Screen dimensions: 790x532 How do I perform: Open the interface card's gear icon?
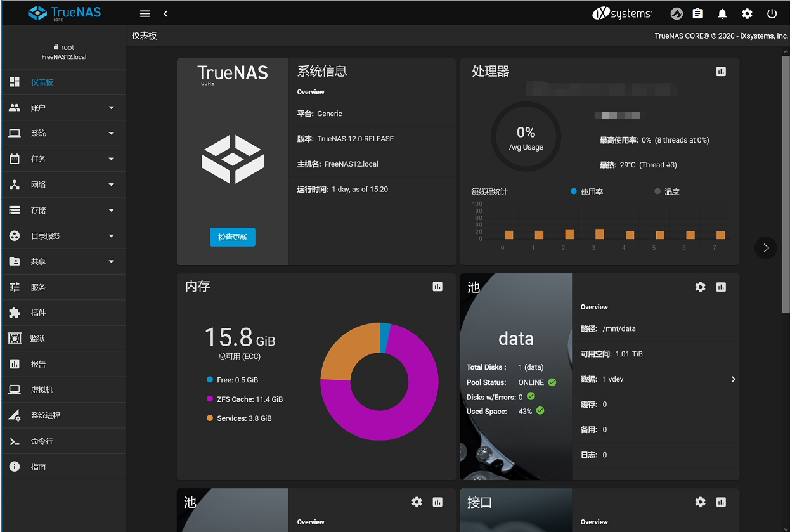(700, 502)
